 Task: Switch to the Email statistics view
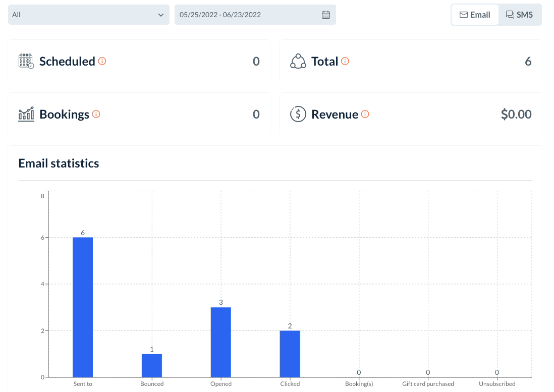[475, 15]
